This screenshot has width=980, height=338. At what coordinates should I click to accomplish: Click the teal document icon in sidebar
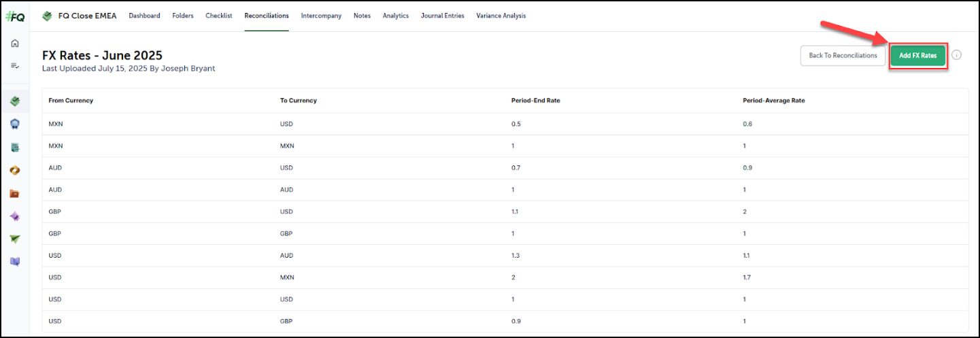point(15,147)
